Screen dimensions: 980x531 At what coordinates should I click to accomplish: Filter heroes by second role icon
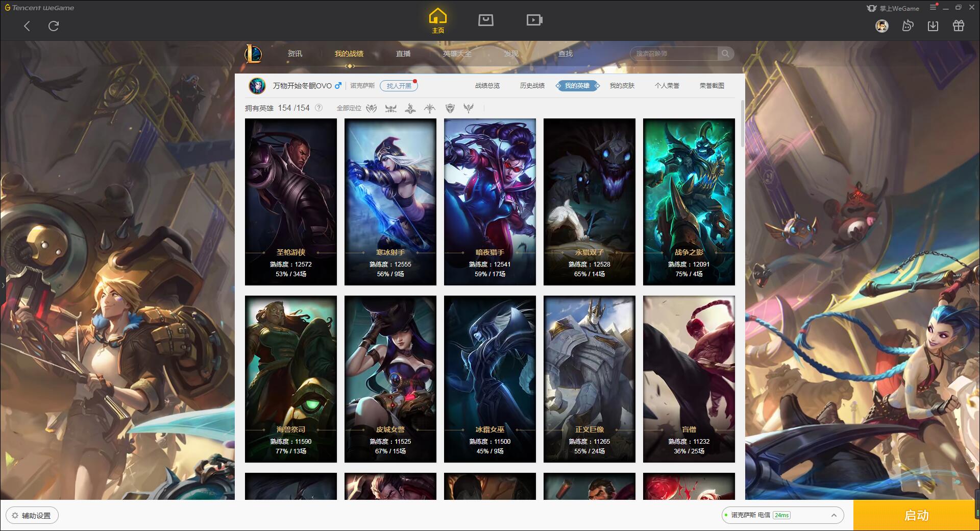click(x=391, y=108)
